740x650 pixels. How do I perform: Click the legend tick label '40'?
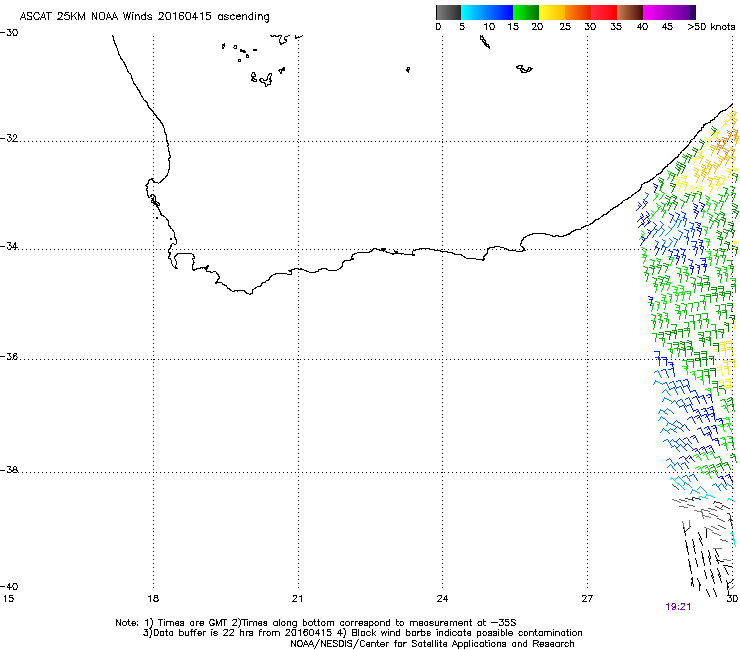pos(642,27)
